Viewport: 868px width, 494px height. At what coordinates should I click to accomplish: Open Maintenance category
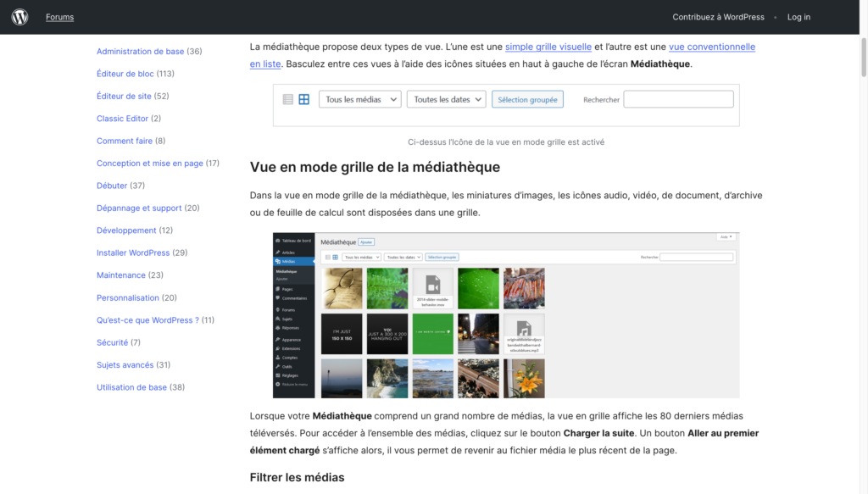click(x=120, y=275)
